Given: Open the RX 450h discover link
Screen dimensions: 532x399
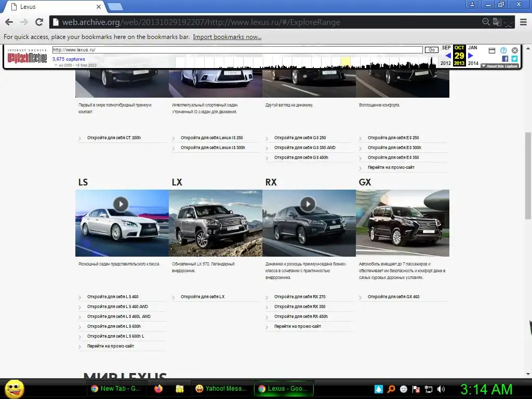Looking at the screenshot, I should point(301,316).
